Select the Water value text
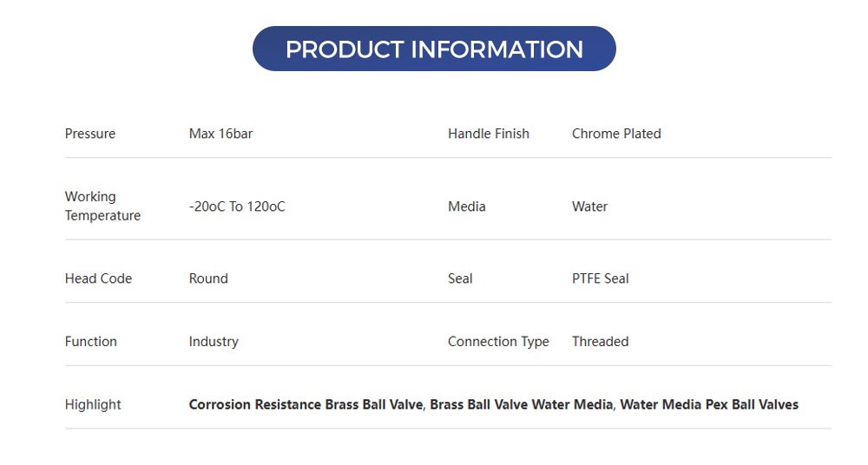 pos(590,206)
